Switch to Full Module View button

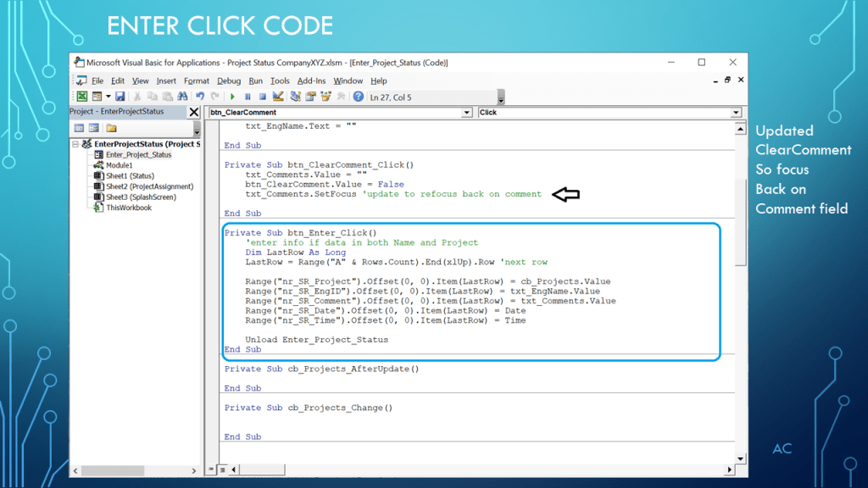pyautogui.click(x=223, y=469)
